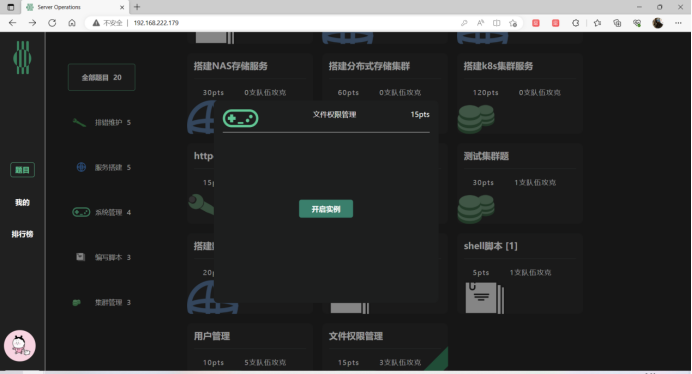The width and height of the screenshot is (692, 374).
Task: Click the browser favorites star icon
Action: tap(597, 23)
